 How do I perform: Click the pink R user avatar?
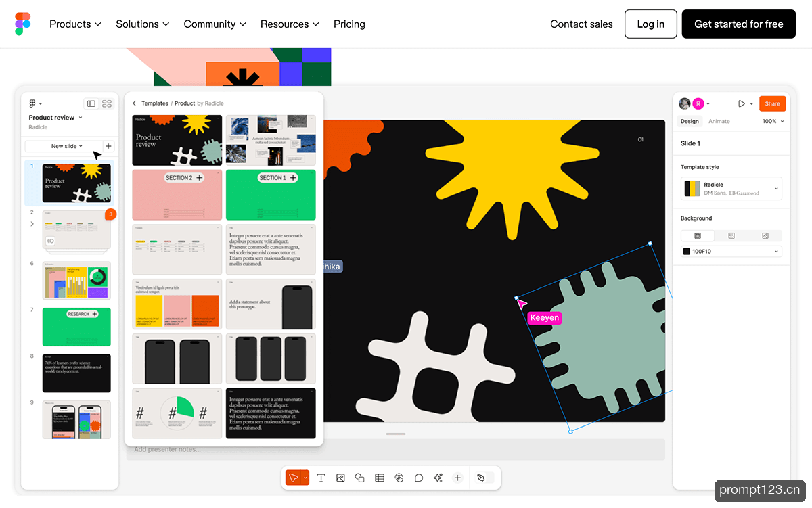(698, 103)
